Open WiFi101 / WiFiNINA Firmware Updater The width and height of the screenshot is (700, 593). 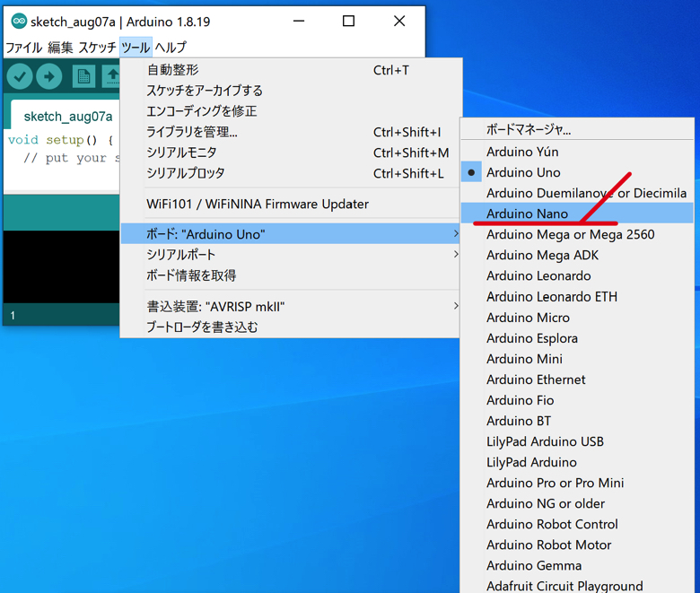pos(290,204)
